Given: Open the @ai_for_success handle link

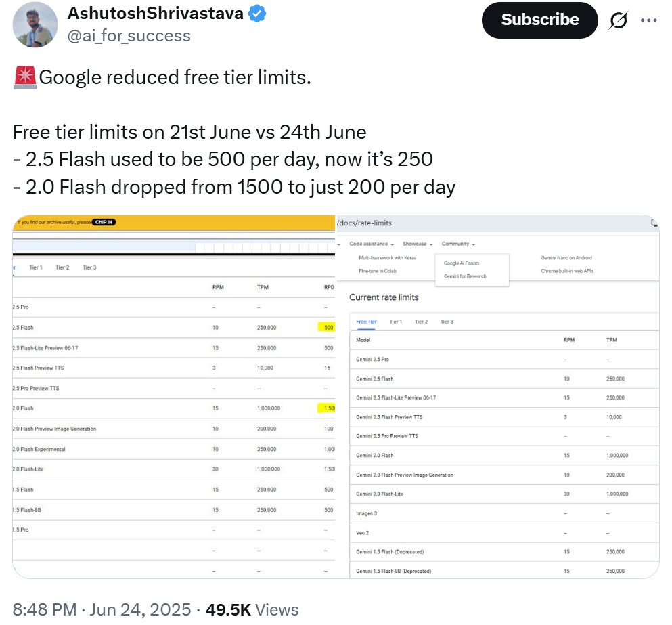Looking at the screenshot, I should pyautogui.click(x=129, y=36).
